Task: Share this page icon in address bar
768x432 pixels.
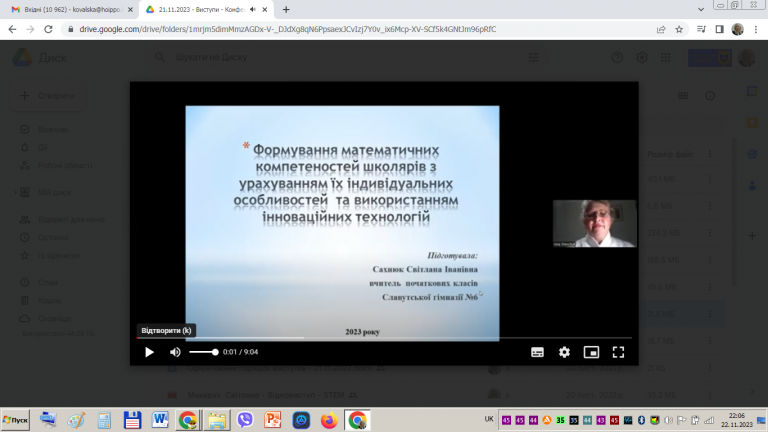Action: tap(661, 29)
